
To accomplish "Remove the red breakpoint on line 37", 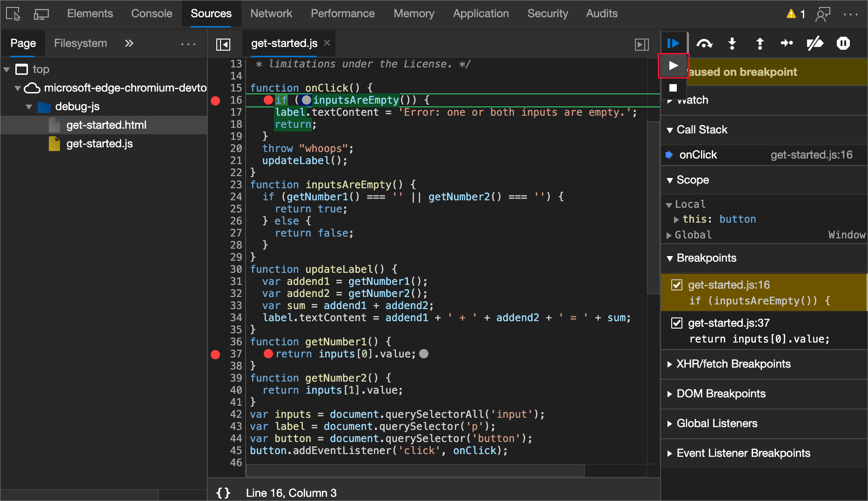I will pos(215,354).
